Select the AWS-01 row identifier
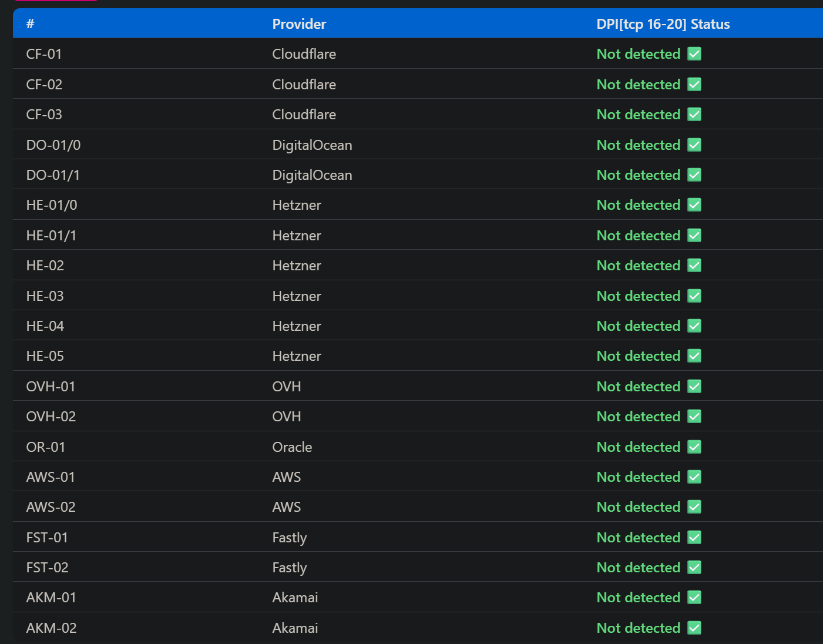The height and width of the screenshot is (644, 823). 51,477
